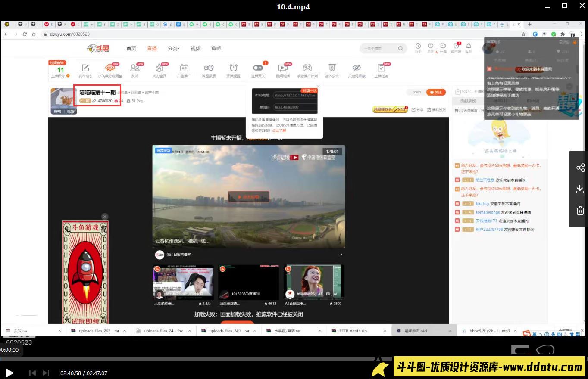Screen dimensions: 588x379
Task: Close the 斗鱼游戏 rocket ad
Action: pos(105,216)
